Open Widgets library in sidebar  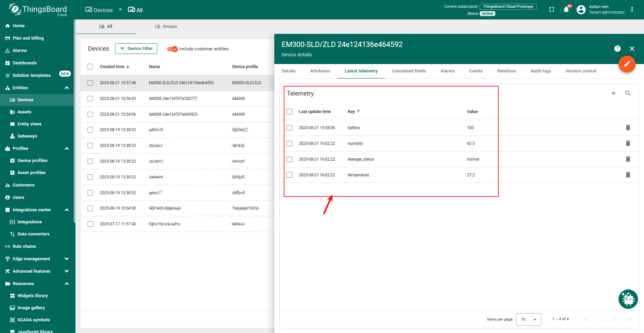[37, 296]
